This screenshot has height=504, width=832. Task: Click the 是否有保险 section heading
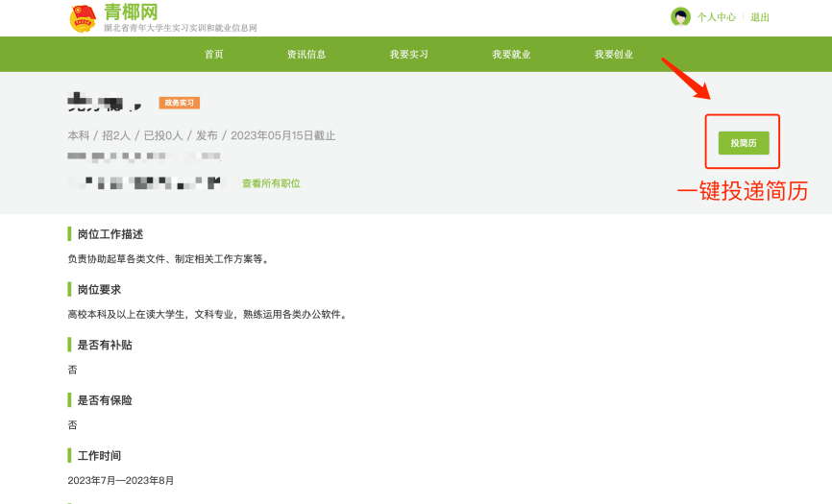pyautogui.click(x=105, y=400)
